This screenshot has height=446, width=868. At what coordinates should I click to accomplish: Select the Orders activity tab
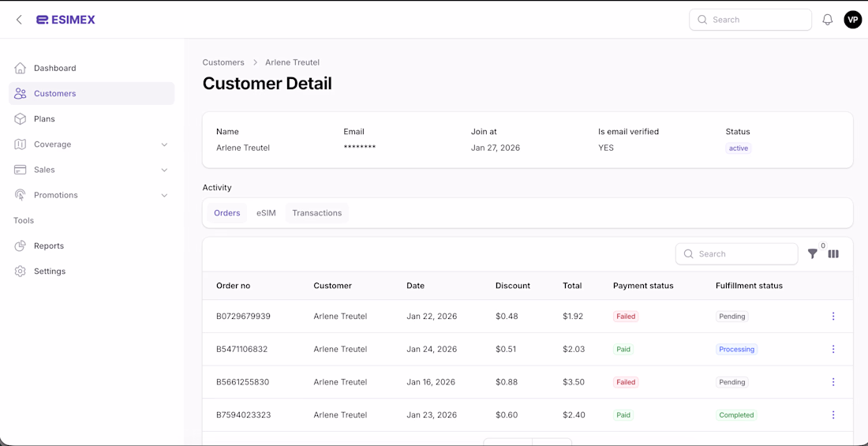coord(226,213)
